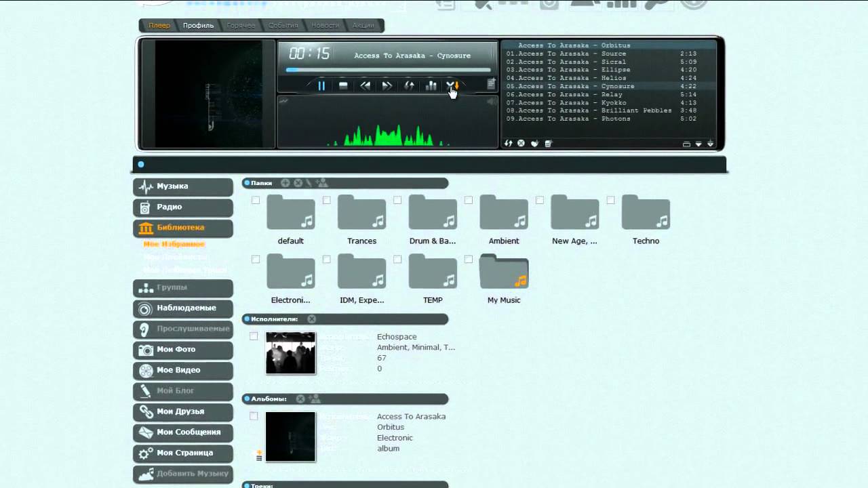
Task: Tick the Drum & Ba... folder checkbox
Action: pos(397,200)
